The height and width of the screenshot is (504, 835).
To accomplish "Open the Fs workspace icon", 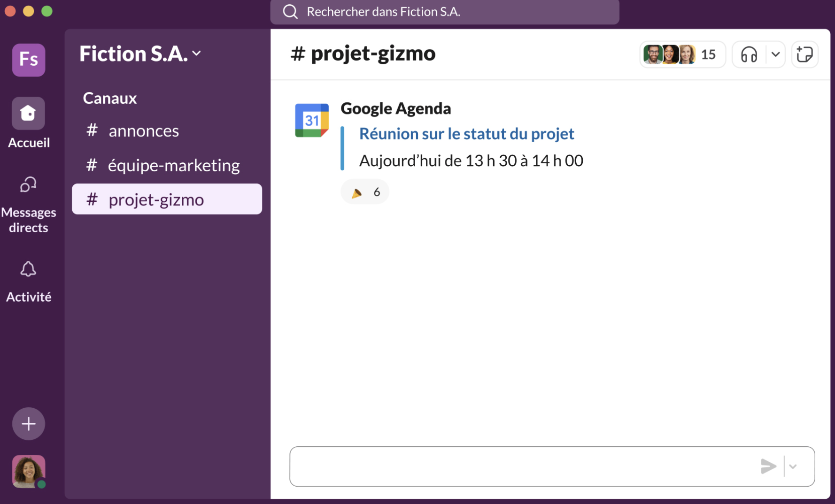I will (29, 60).
